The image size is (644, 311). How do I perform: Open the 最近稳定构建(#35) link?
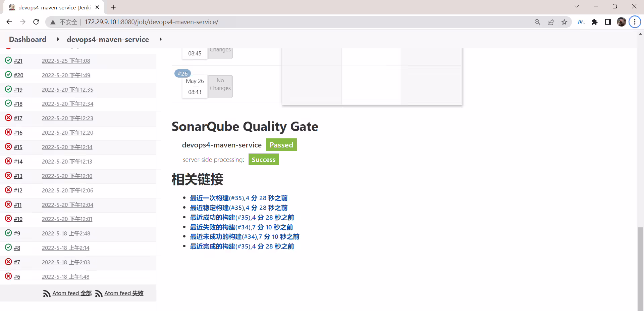[x=239, y=208]
